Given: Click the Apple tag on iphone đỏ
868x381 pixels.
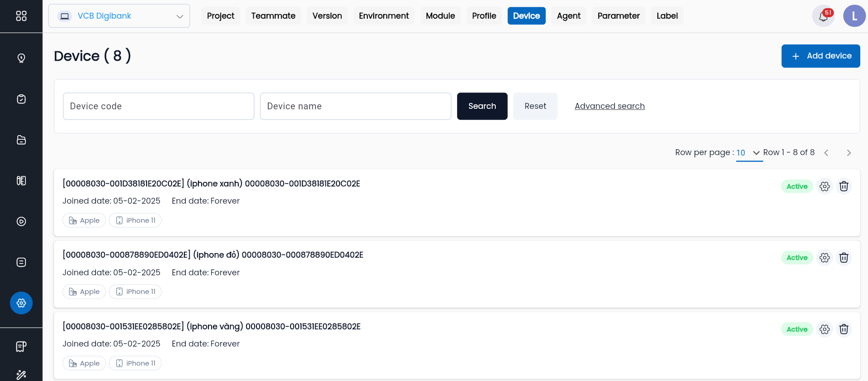Looking at the screenshot, I should click(84, 292).
